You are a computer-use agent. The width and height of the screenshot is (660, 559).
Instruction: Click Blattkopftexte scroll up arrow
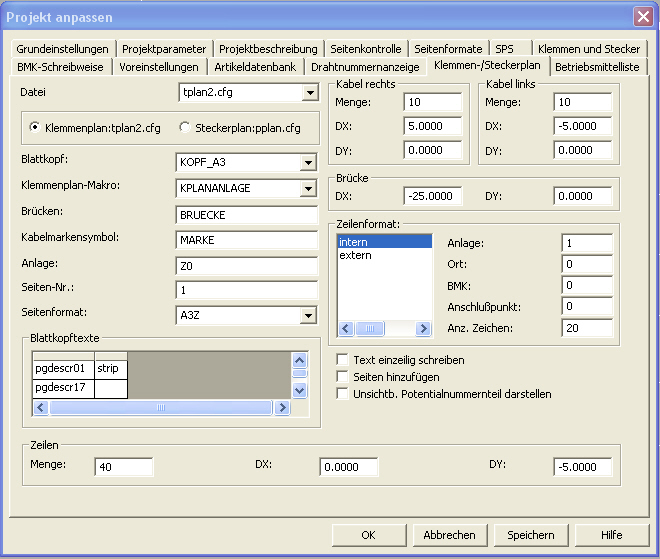(x=299, y=360)
